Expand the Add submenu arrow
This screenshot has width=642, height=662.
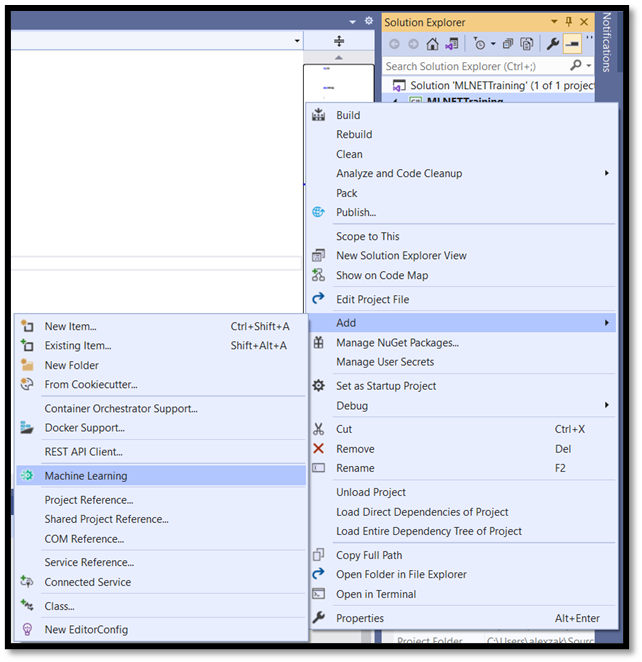[x=607, y=323]
